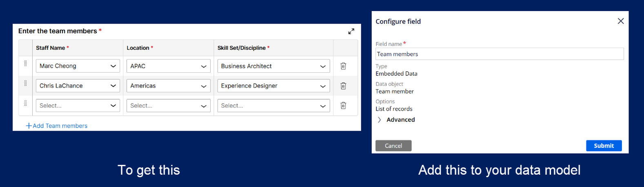Open the APAC location dropdown

tap(168, 66)
